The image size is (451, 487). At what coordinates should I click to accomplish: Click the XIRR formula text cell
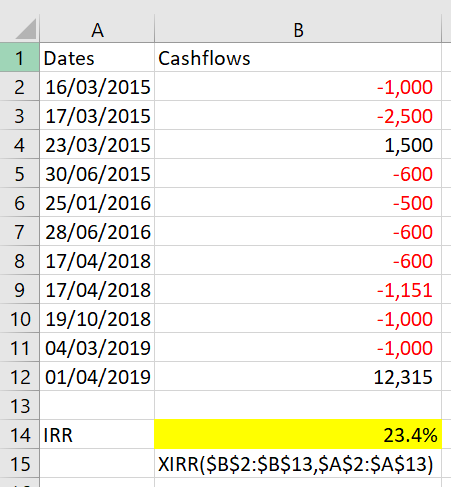point(298,464)
